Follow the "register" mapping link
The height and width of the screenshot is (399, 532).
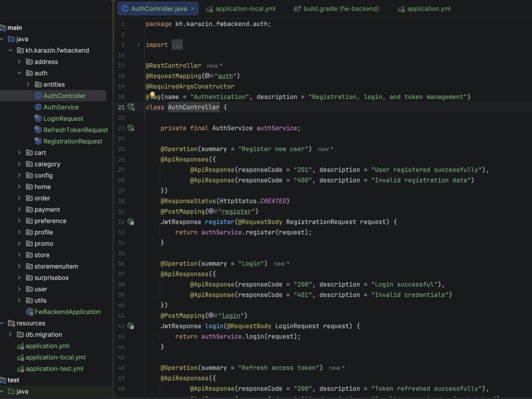(x=236, y=211)
